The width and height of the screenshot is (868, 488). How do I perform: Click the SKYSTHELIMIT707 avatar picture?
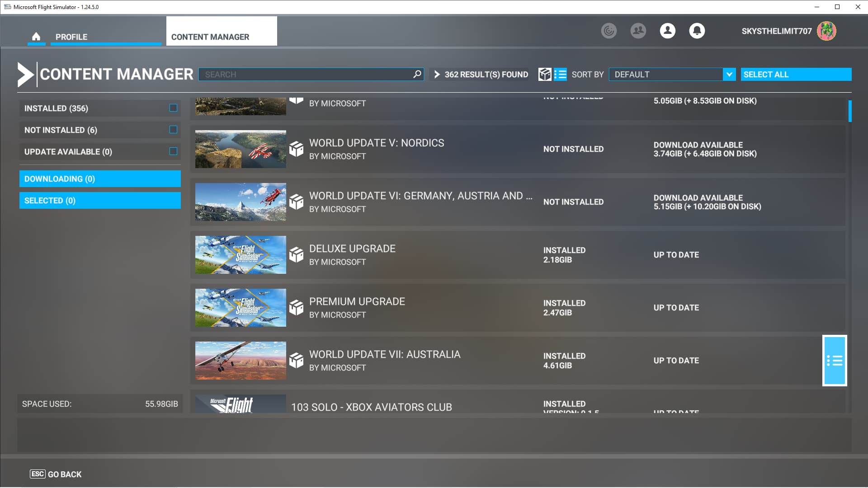pos(826,31)
